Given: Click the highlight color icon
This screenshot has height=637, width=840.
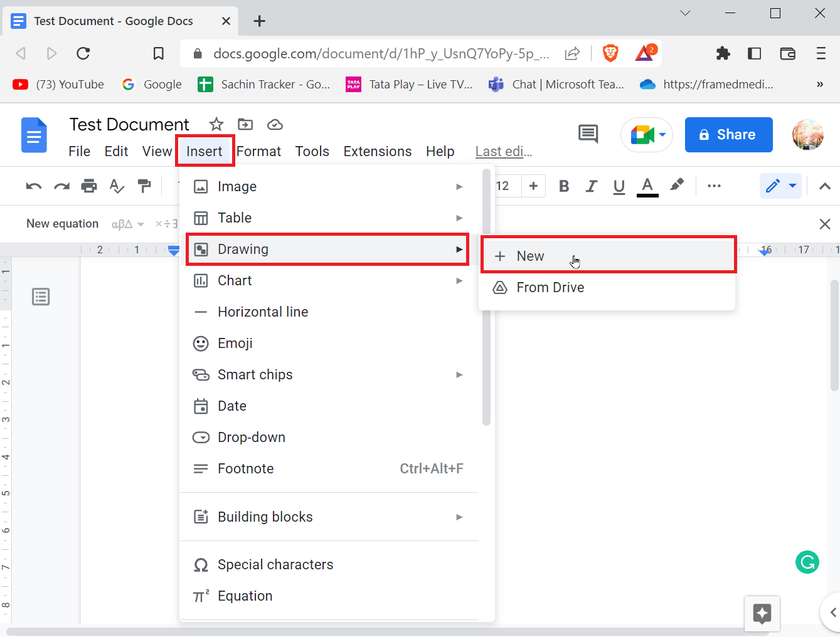Looking at the screenshot, I should coord(677,186).
